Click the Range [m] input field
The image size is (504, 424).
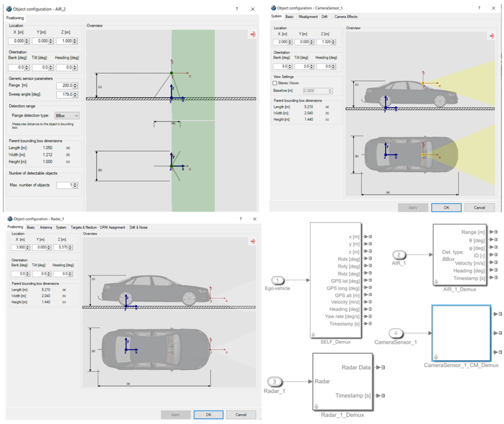click(65, 85)
